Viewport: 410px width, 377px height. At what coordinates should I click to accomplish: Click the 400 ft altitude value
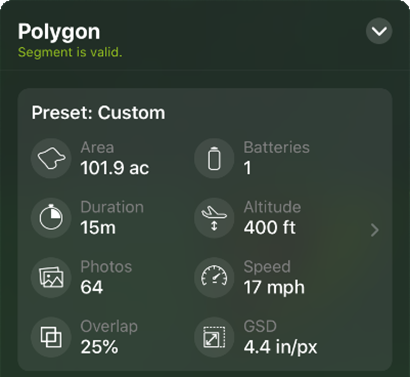(x=270, y=228)
